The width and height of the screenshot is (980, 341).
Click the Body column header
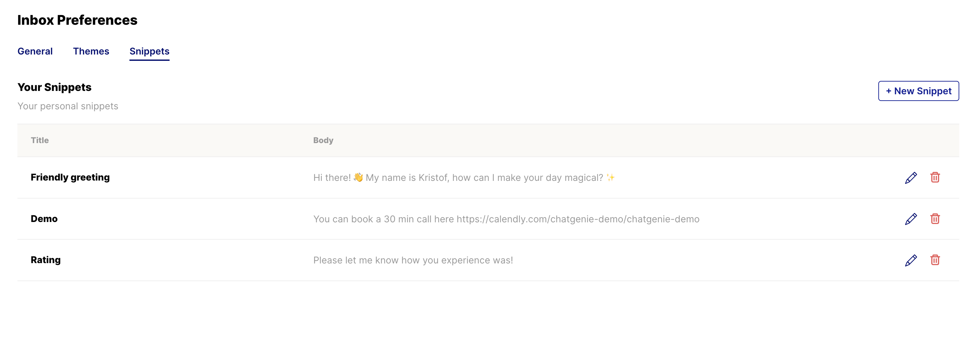[323, 140]
